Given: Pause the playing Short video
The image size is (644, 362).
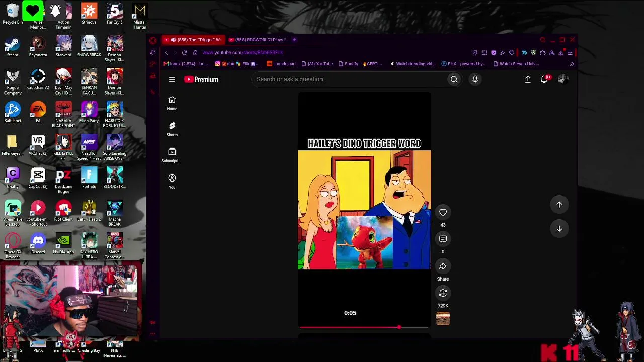Looking at the screenshot, I should (364, 210).
